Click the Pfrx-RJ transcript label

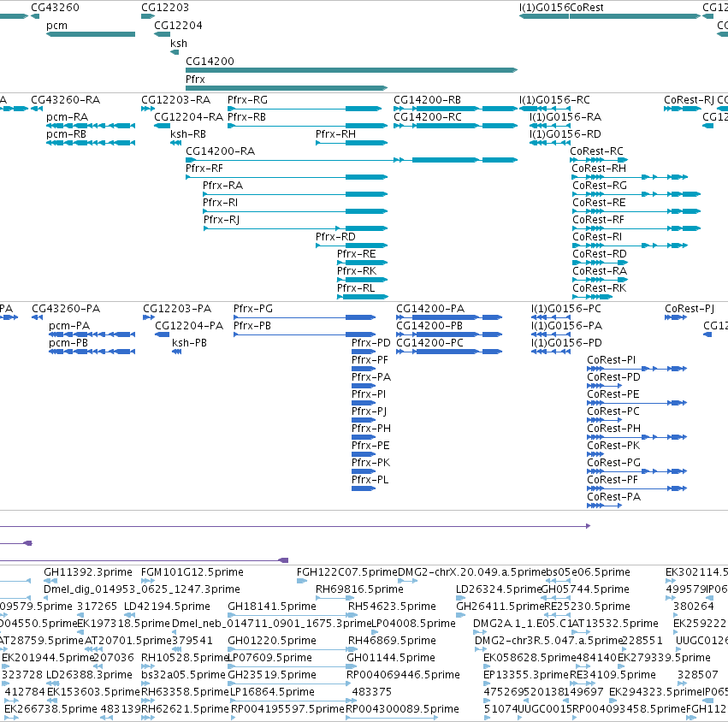pos(222,220)
